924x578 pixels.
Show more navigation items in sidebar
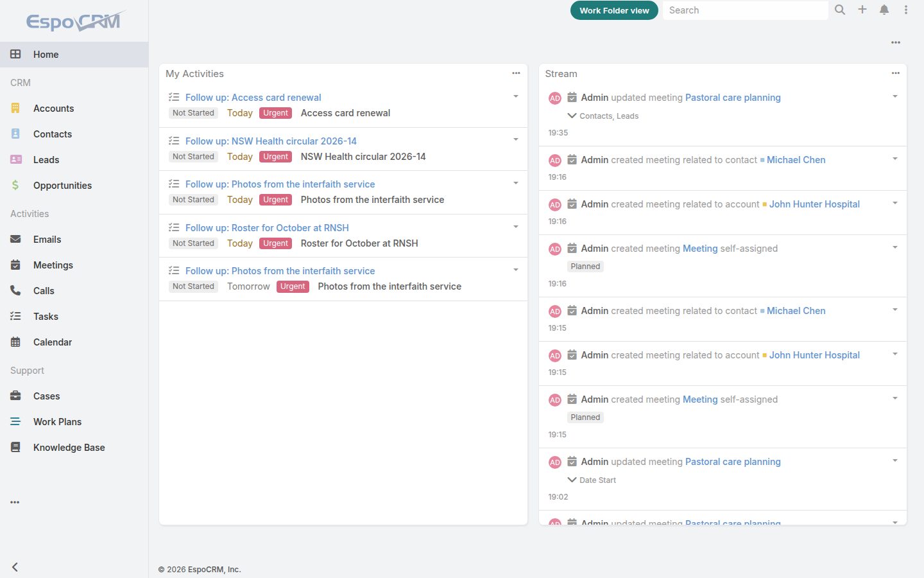(15, 502)
